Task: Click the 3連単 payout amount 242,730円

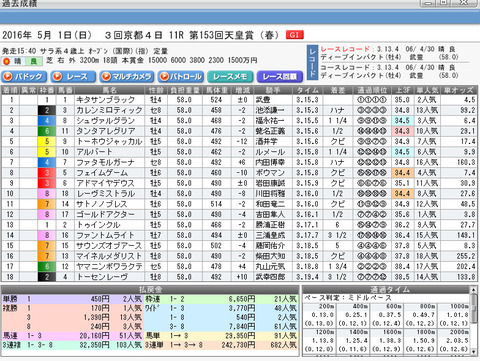Action: [x=238, y=345]
